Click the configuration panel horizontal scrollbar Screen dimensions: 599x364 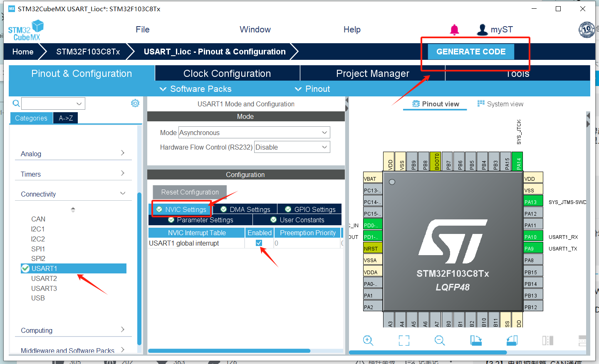(x=229, y=351)
